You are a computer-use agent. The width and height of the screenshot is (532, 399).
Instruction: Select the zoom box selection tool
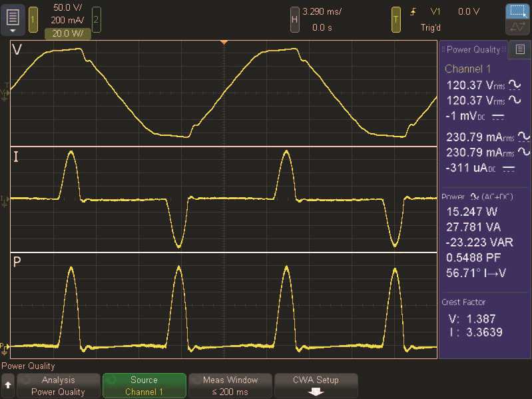517,11
